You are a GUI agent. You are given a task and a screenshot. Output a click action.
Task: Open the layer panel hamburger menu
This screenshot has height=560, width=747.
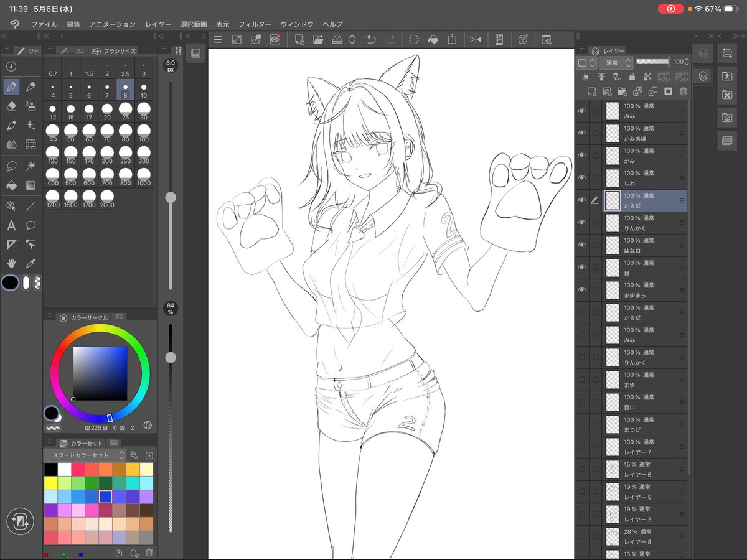point(581,50)
